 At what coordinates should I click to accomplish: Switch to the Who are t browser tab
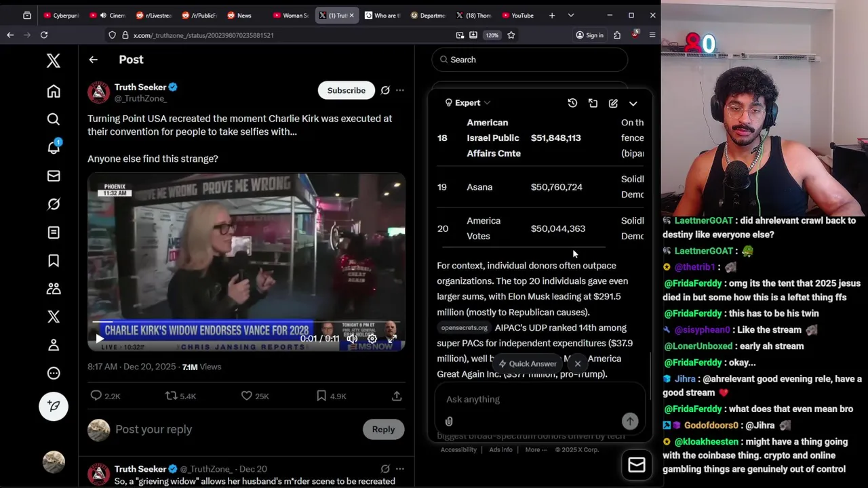(x=383, y=15)
